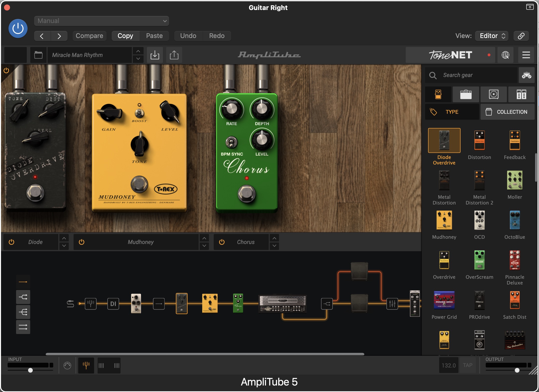539x392 pixels.
Task: Stomp the Mudhoney pedal footswitch
Action: (x=139, y=184)
